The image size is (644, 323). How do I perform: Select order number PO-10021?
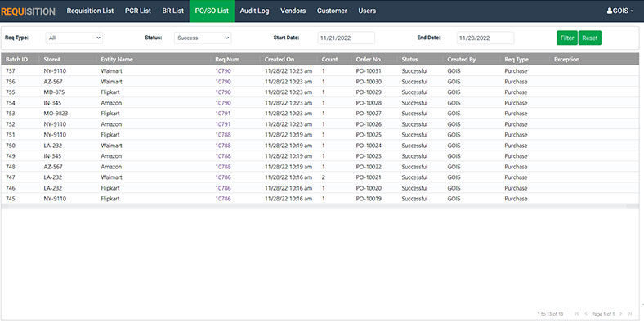tap(369, 177)
